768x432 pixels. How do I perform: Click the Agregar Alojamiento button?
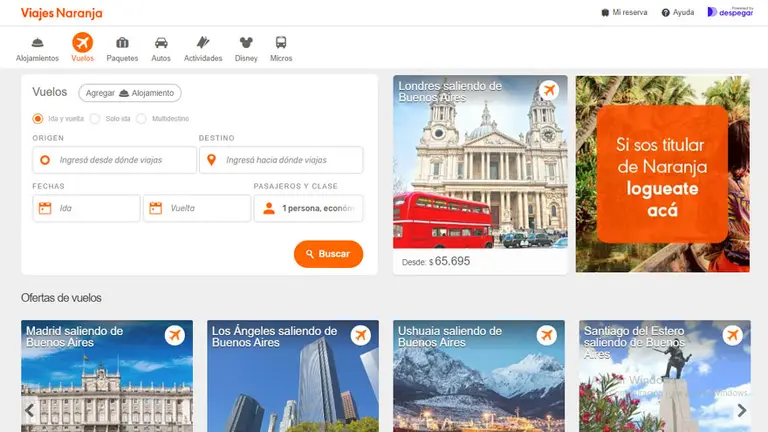point(130,93)
